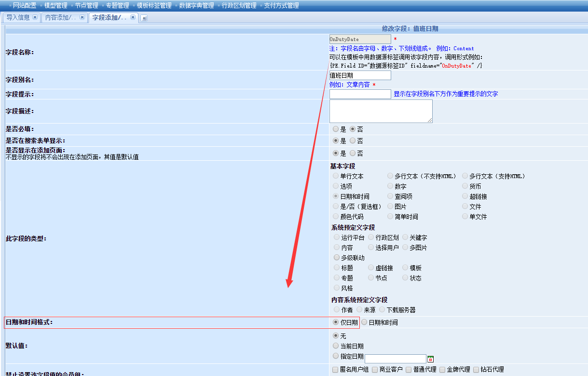Screen dimensions: 588x376
Task: Open the 支付方式管理 menu
Action: coord(281,6)
